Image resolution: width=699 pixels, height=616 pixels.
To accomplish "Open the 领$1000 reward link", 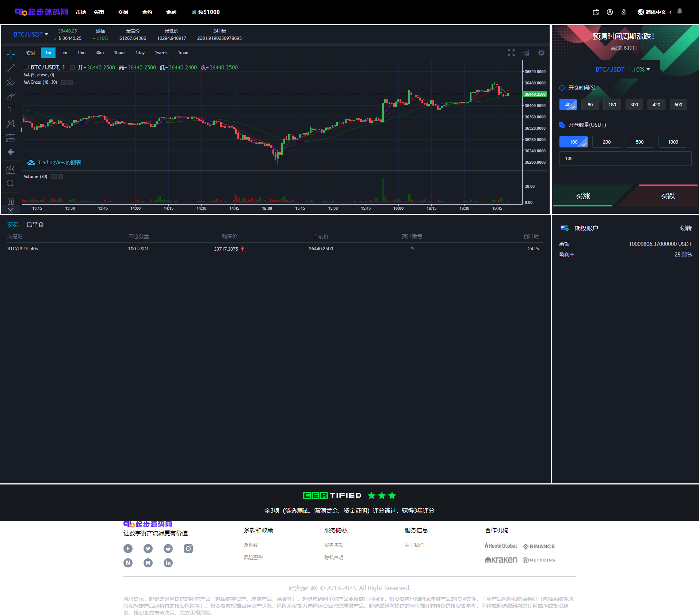I will pos(206,12).
